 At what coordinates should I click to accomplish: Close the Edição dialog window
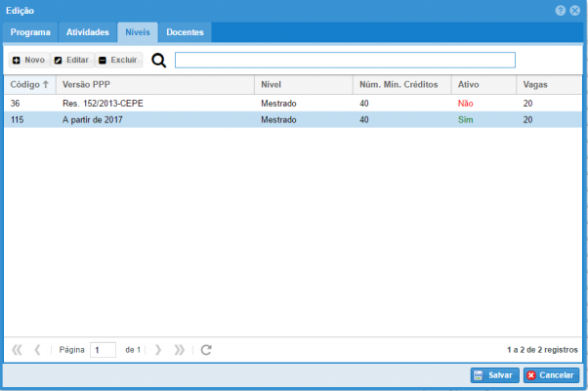coord(575,10)
